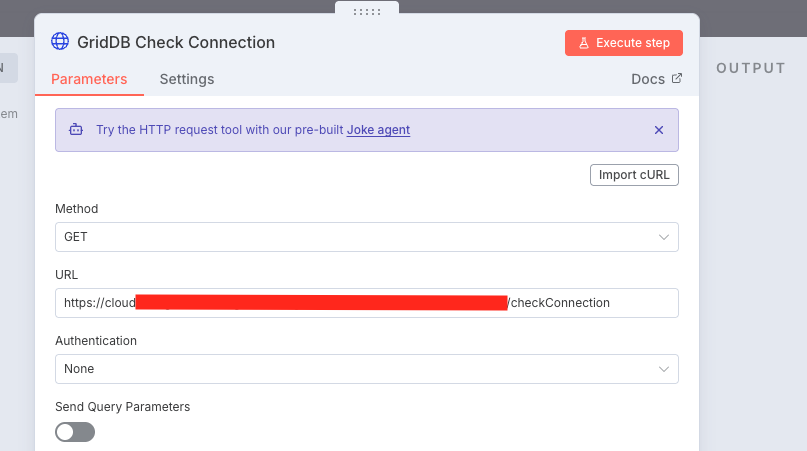Click the Method label
This screenshot has width=807, height=451.
click(77, 209)
